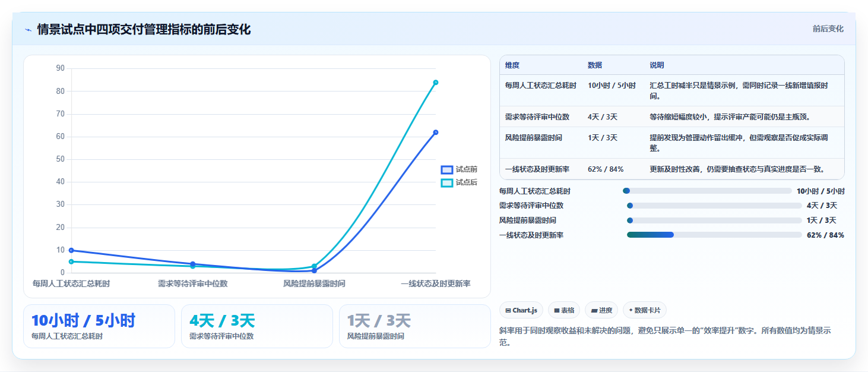Click progress value 62% / 84% beside its bar
This screenshot has width=868, height=372.
[x=825, y=235]
